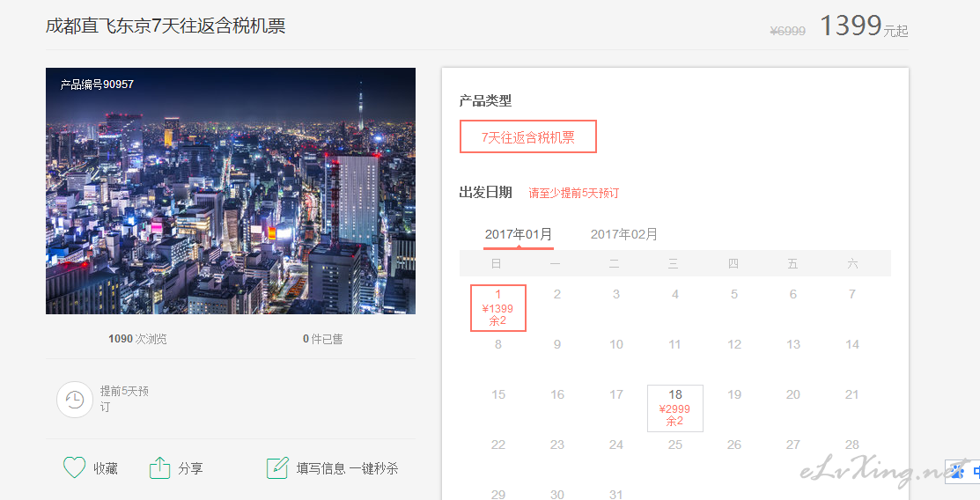This screenshot has width=980, height=500.
Task: Click the title 成都直飞东京7天往返含税机票
Action: click(166, 26)
